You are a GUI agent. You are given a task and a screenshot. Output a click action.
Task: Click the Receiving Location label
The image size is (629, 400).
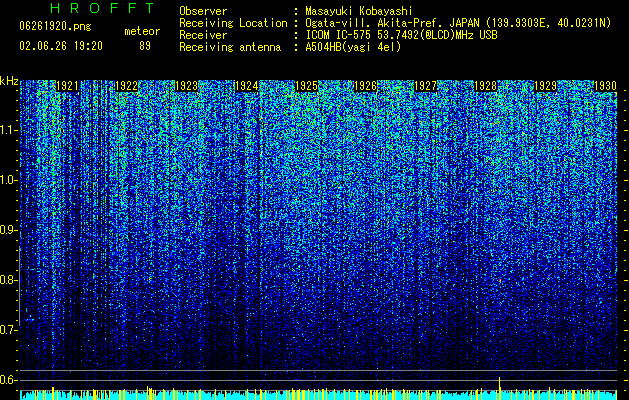[233, 23]
